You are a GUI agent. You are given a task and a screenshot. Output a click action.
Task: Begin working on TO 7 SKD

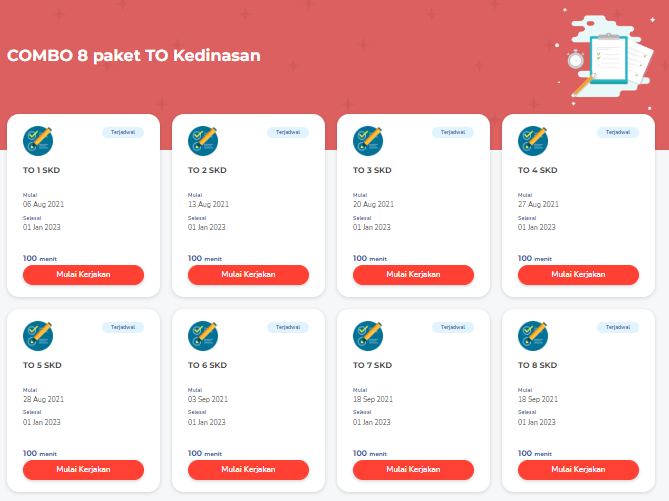(413, 470)
